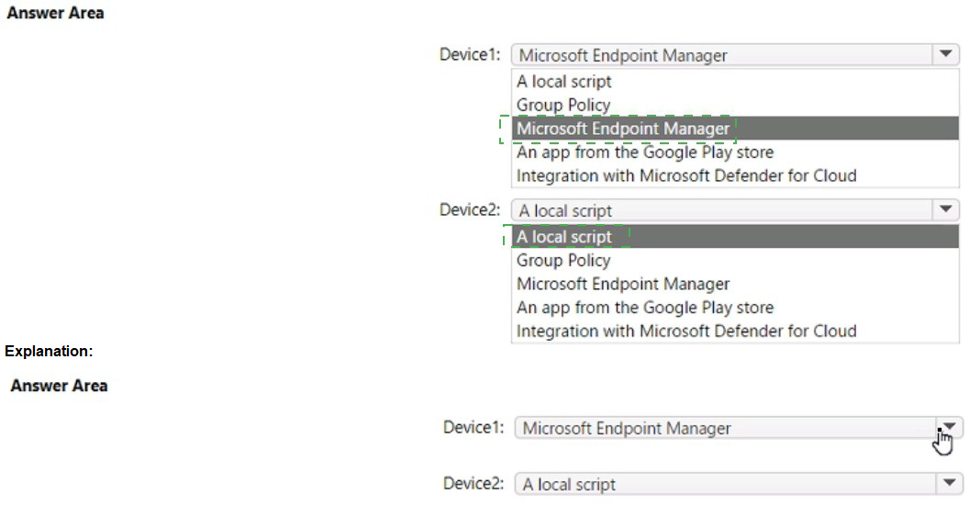Pick 'An app from the Google Play store' under Device2
Image resolution: width=980 pixels, height=517 pixels.
pos(735,308)
